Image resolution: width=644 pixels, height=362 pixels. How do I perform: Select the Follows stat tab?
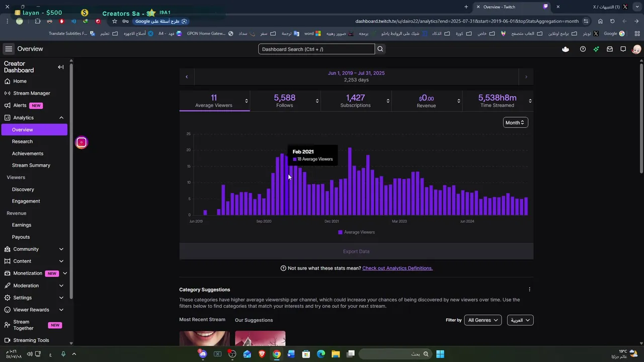(285, 101)
